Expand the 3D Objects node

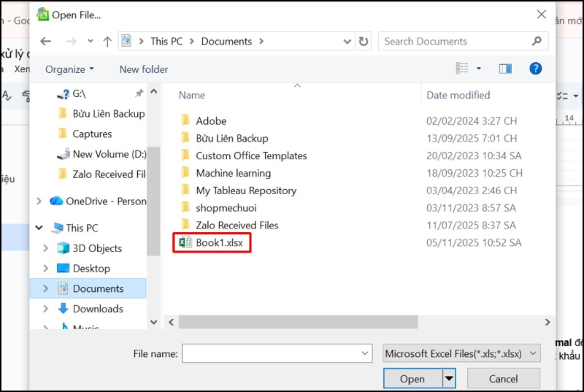(45, 248)
